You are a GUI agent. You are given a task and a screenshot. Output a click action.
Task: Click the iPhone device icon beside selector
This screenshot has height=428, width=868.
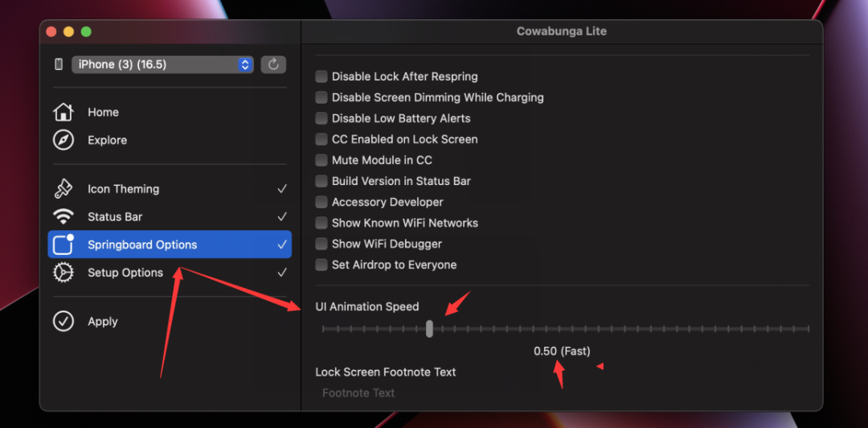tap(59, 65)
